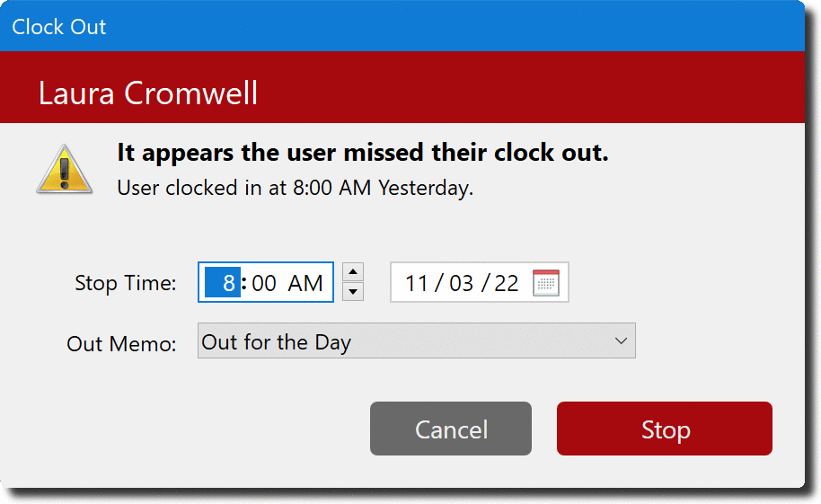Click the yellow warning triangle icon

point(65,170)
